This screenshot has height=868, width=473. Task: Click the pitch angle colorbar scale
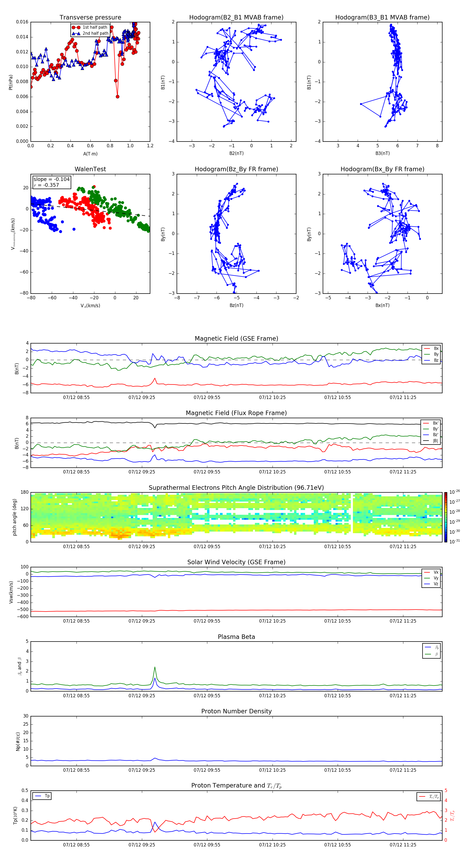[x=446, y=517]
